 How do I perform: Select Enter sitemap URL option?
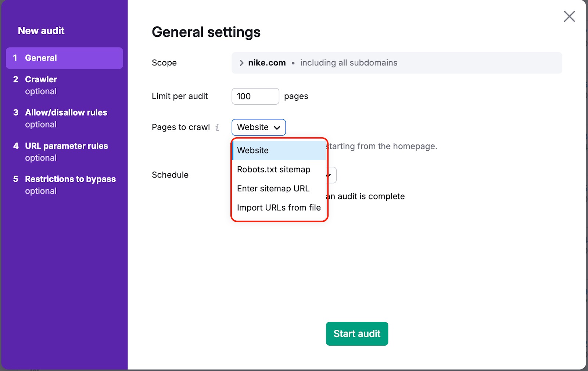click(x=273, y=188)
